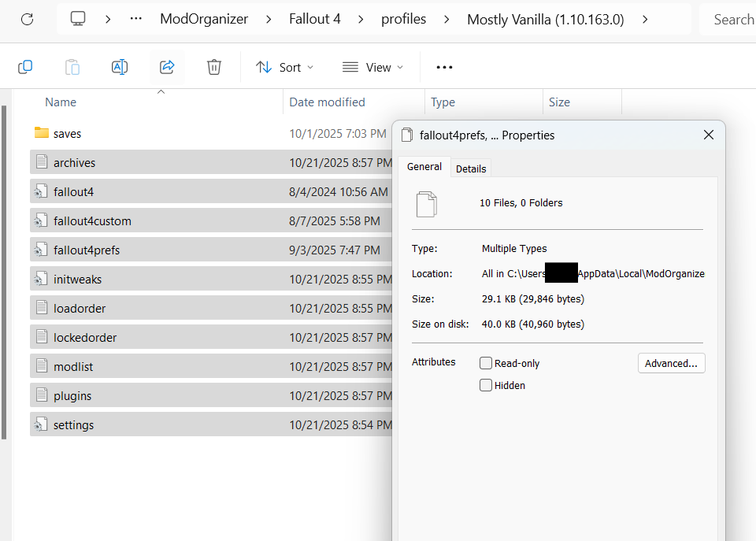Click the '10 Files, 0 Folders' text
Image resolution: width=756 pixels, height=541 pixels.
(x=521, y=202)
